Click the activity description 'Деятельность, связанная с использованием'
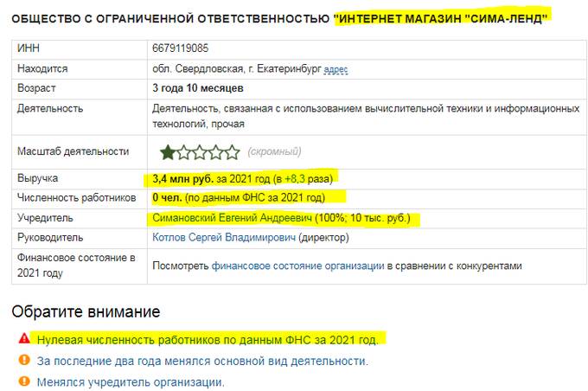 pyautogui.click(x=366, y=116)
